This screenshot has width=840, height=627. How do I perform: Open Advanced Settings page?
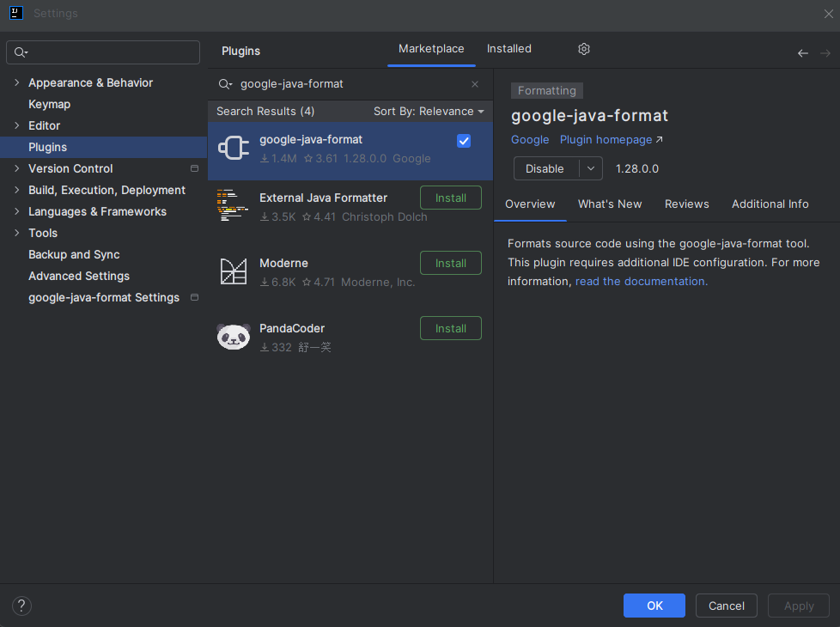[x=79, y=276]
